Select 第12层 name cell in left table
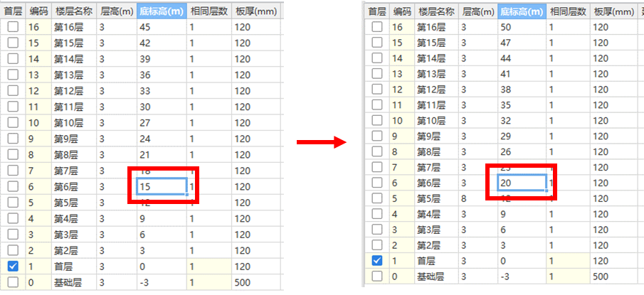The height and width of the screenshot is (295, 644). (74, 90)
